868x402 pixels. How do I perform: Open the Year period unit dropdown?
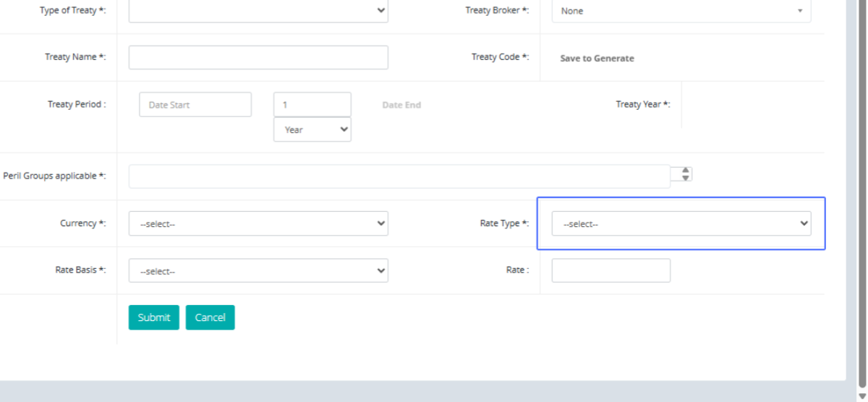tap(312, 129)
